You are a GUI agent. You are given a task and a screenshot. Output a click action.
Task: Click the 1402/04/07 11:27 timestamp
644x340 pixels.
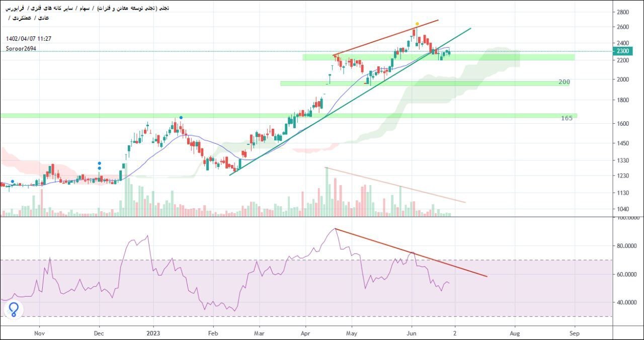tap(29, 39)
